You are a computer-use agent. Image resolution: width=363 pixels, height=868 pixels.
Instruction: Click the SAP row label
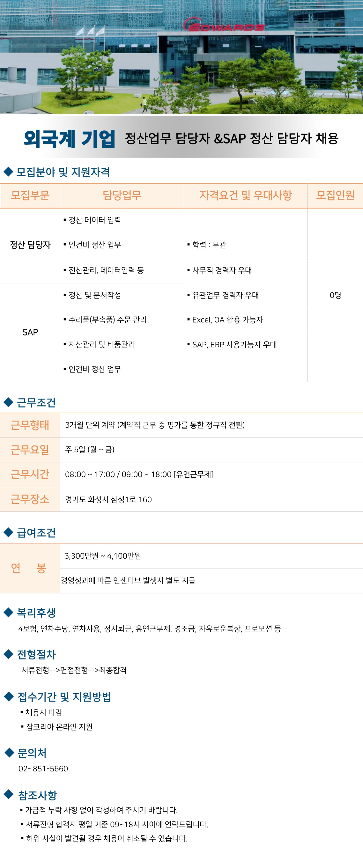[x=30, y=332]
